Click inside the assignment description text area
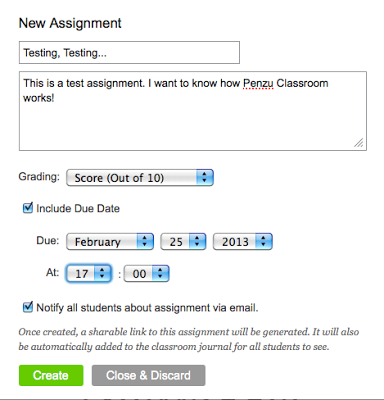This screenshot has width=384, height=400. click(x=193, y=111)
